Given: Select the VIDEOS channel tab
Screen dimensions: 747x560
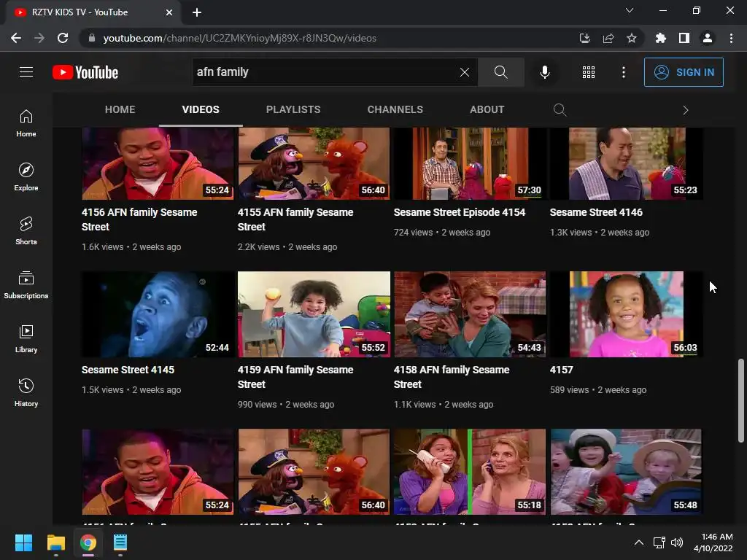Looking at the screenshot, I should point(201,109).
